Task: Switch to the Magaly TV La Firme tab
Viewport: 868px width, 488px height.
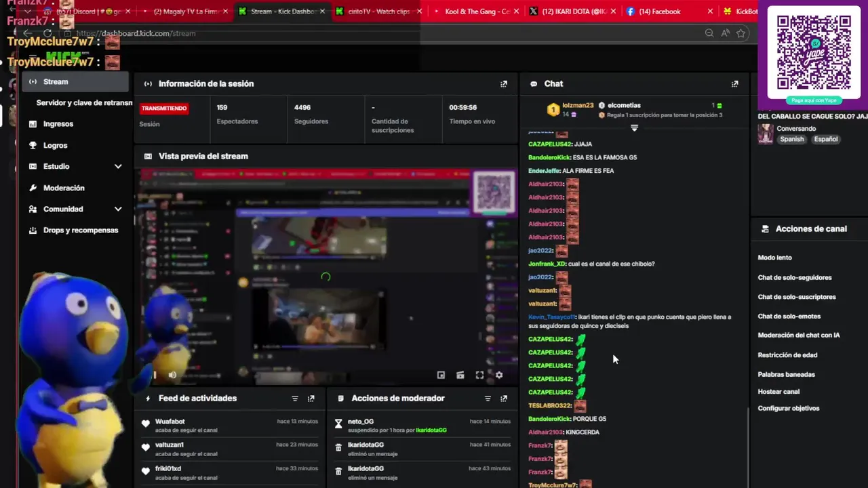Action: [186, 12]
